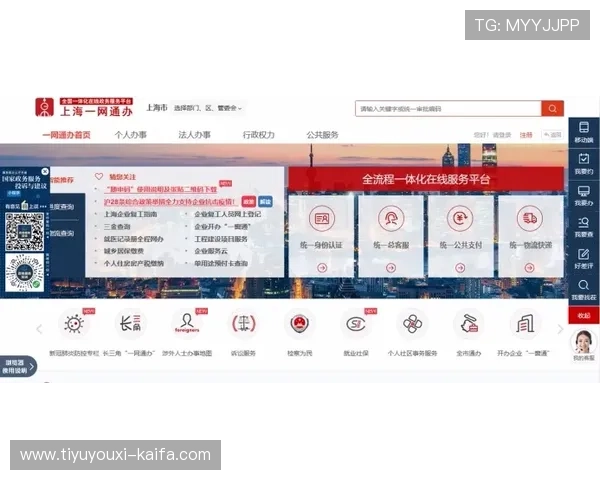Click the mini-program code with green badge
This screenshot has height=480, width=600.
point(24,273)
